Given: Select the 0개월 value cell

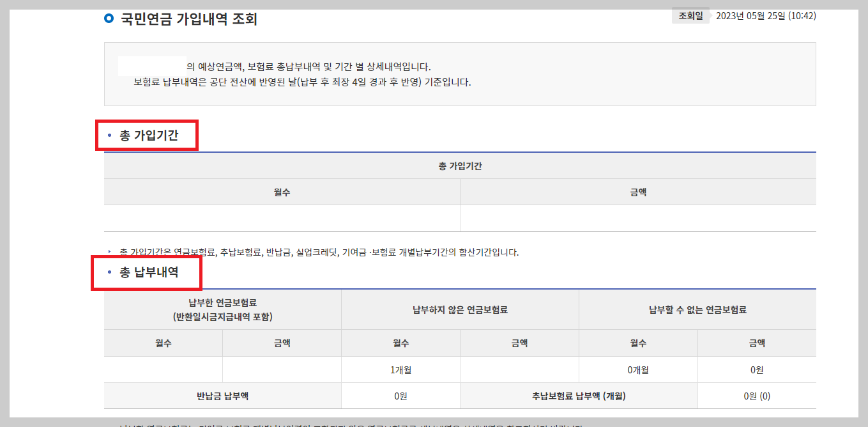Looking at the screenshot, I should (x=638, y=369).
